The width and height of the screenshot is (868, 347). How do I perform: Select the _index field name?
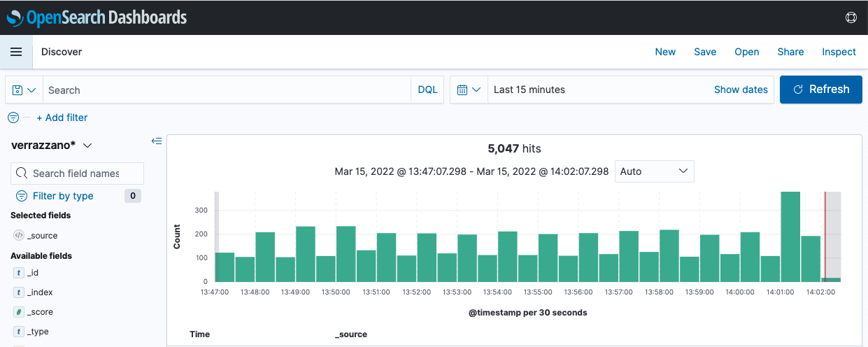click(x=40, y=292)
